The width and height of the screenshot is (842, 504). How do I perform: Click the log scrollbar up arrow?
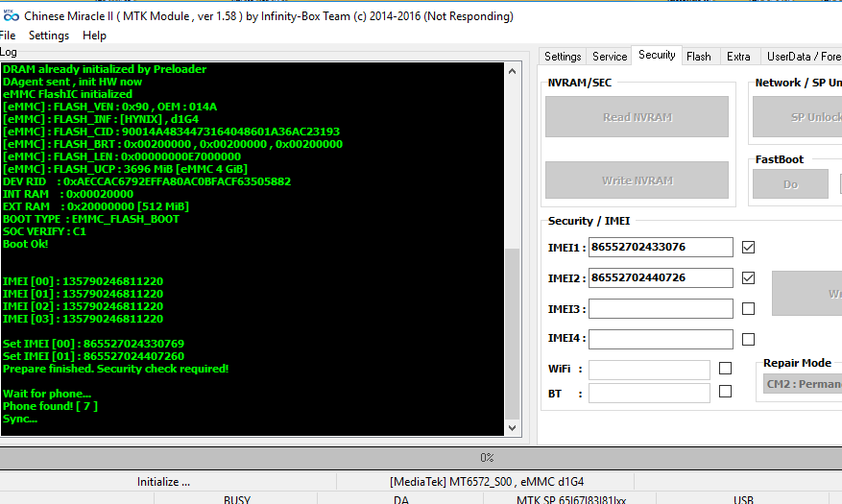coord(513,71)
